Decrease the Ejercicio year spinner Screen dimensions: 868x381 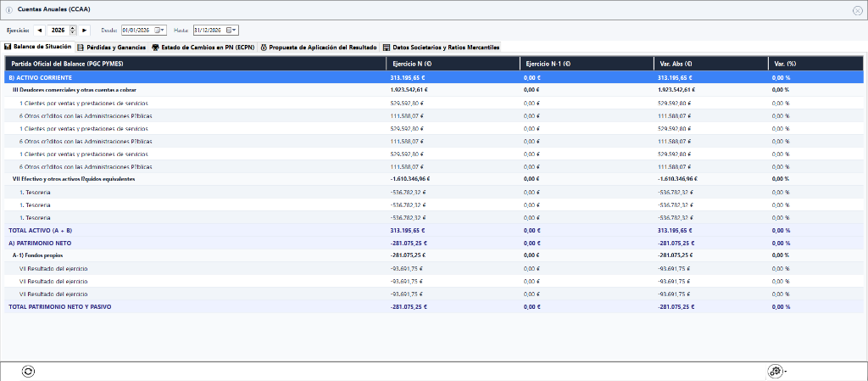[73, 33]
